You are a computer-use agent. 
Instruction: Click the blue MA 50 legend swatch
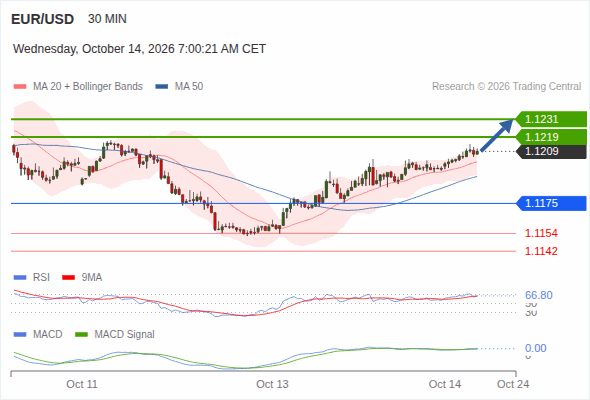pos(162,87)
